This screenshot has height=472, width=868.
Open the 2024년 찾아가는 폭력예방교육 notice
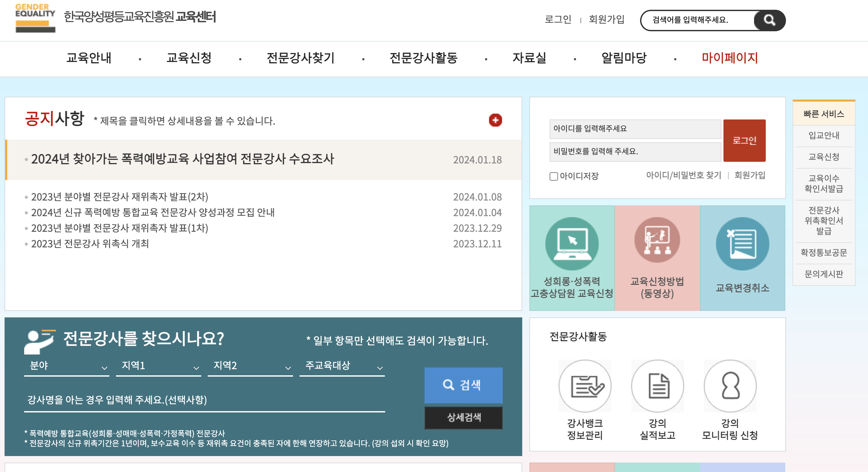coord(182,159)
